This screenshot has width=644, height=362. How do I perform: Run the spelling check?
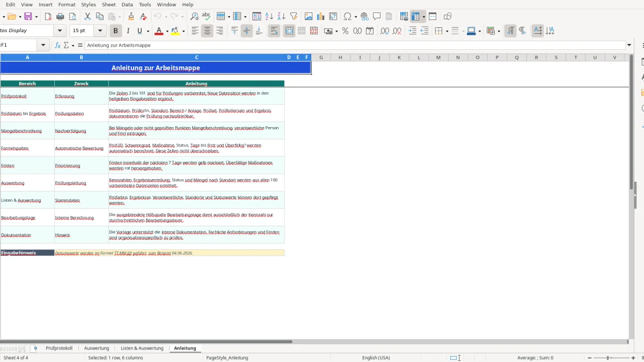(206, 17)
